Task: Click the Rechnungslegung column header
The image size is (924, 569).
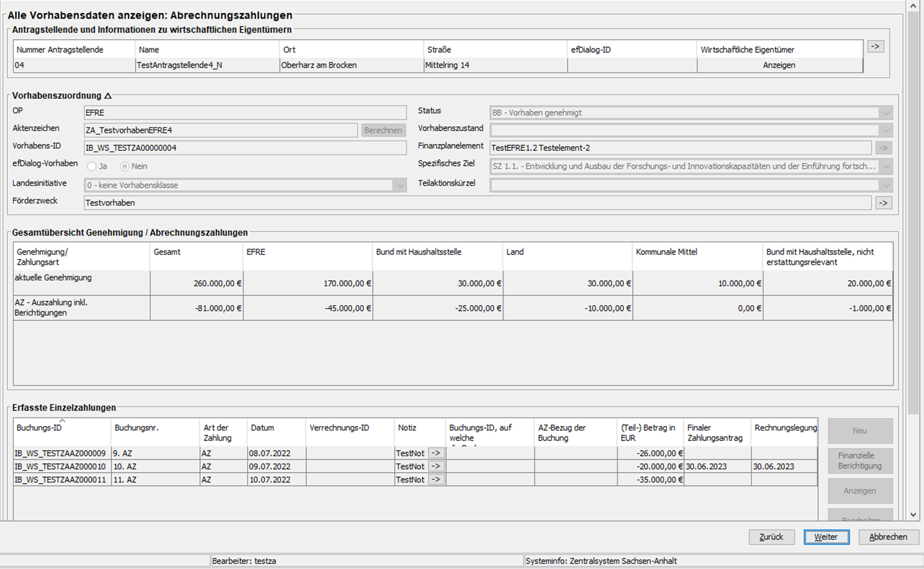Action: 785,432
